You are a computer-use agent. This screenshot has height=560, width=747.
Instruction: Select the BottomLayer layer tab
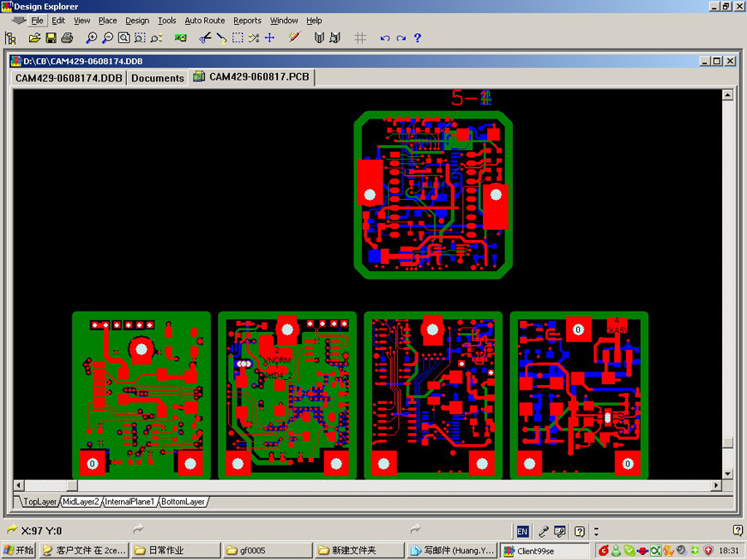[183, 502]
